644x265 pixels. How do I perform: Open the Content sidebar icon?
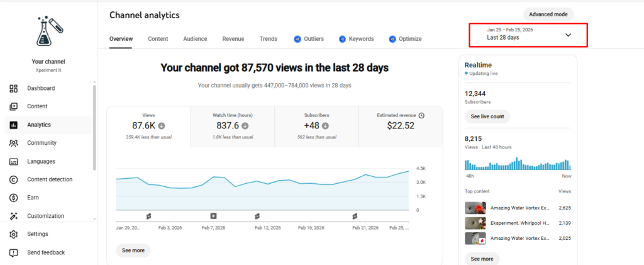13,106
